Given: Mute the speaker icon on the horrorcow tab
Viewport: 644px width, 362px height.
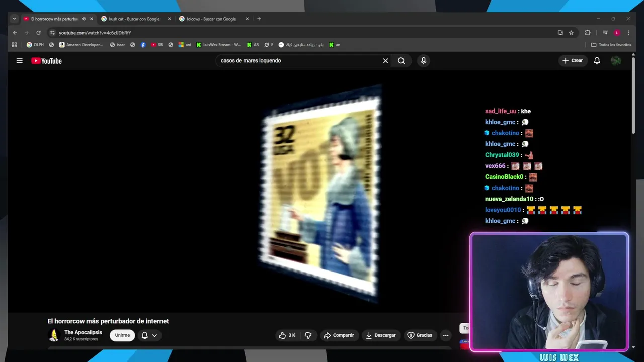Looking at the screenshot, I should 84,19.
